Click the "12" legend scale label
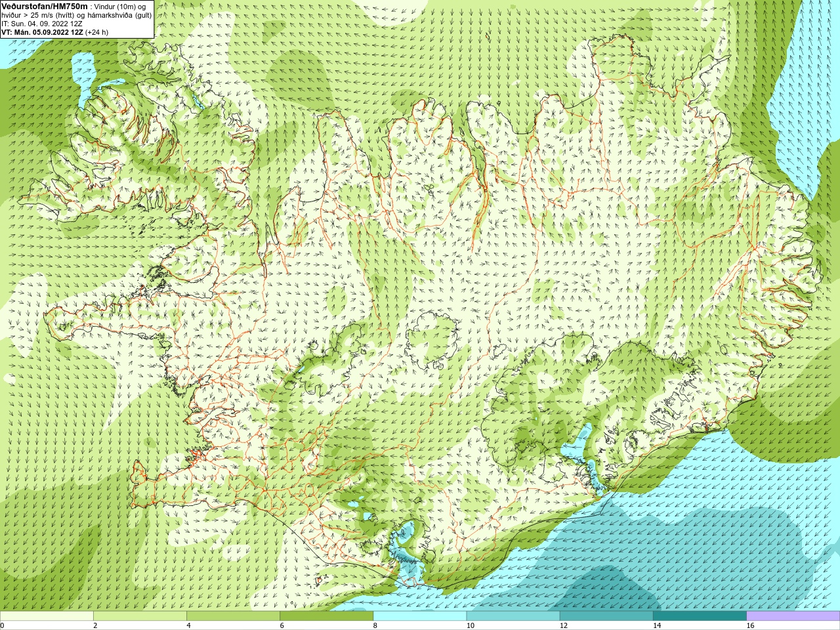 [x=564, y=625]
